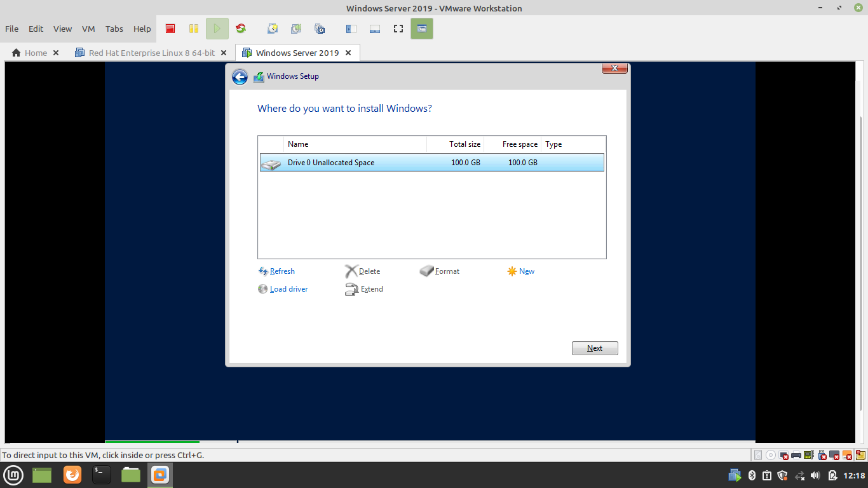Launch Firefox from the panel
Image resolution: width=868 pixels, height=488 pixels.
72,475
